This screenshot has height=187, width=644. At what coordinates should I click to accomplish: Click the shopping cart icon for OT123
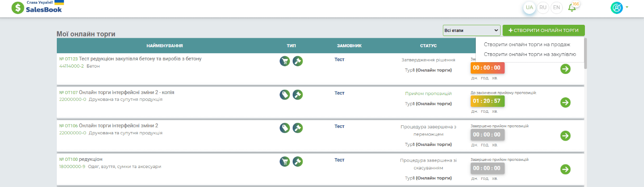click(x=285, y=61)
